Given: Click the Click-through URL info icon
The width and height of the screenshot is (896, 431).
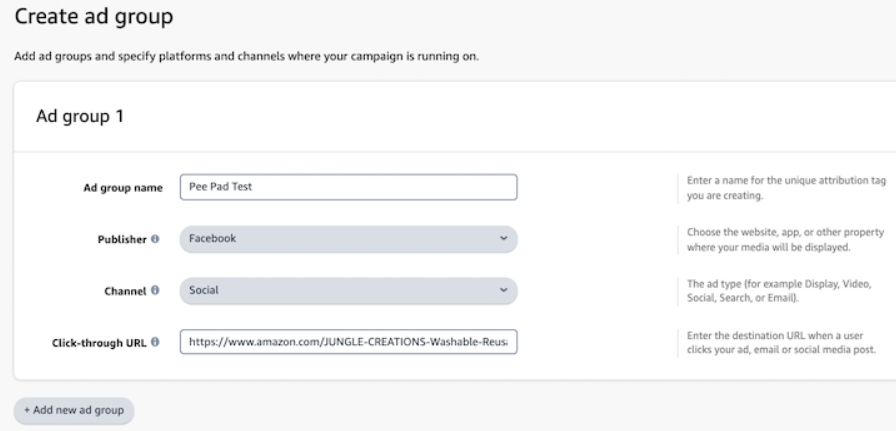Looking at the screenshot, I should (x=156, y=343).
